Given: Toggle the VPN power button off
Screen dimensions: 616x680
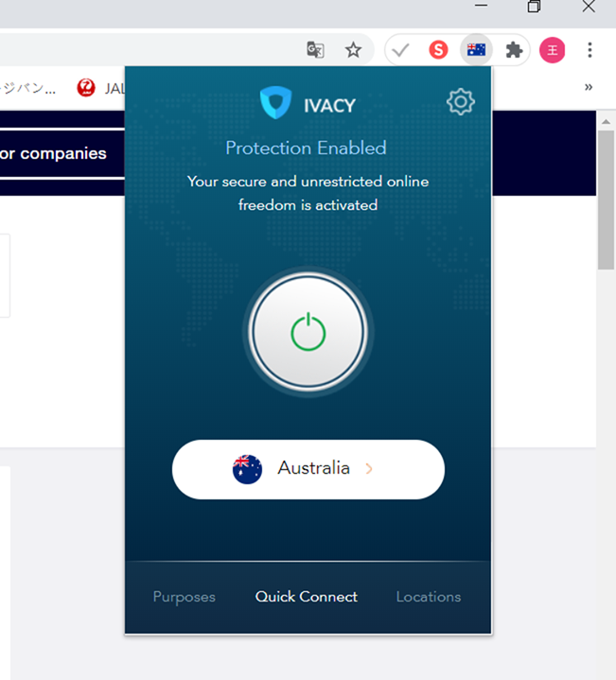Looking at the screenshot, I should 308,333.
